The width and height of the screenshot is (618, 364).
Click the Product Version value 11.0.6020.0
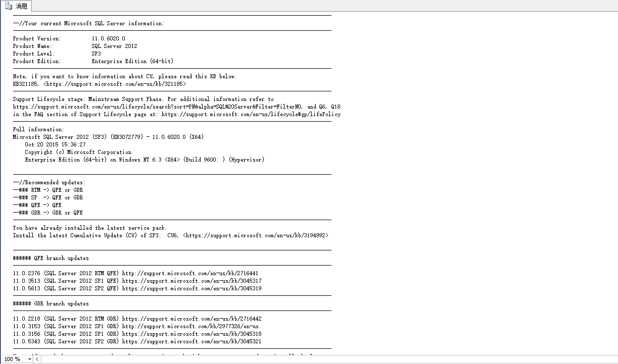[108, 38]
